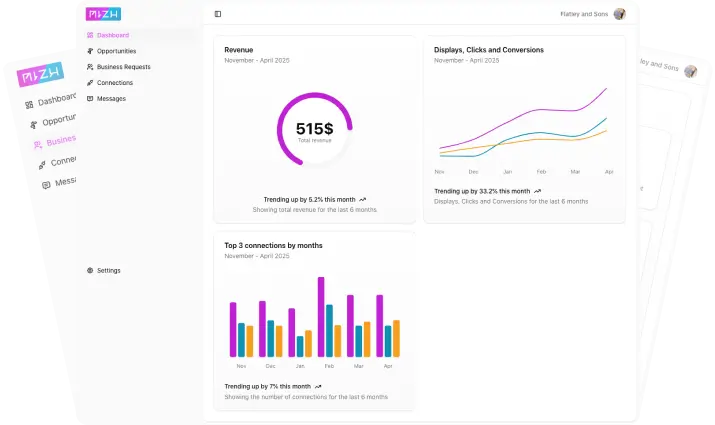Click the Business Requests people icon
The width and height of the screenshot is (715, 425).
tap(90, 67)
